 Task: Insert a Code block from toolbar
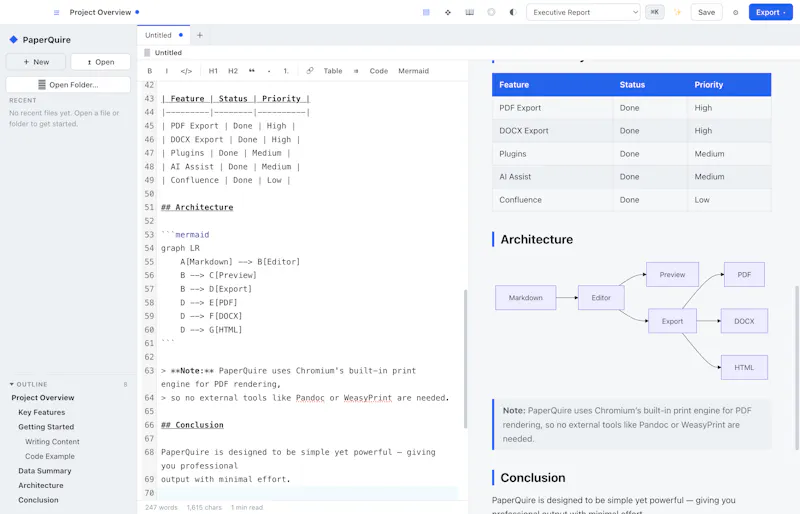379,71
